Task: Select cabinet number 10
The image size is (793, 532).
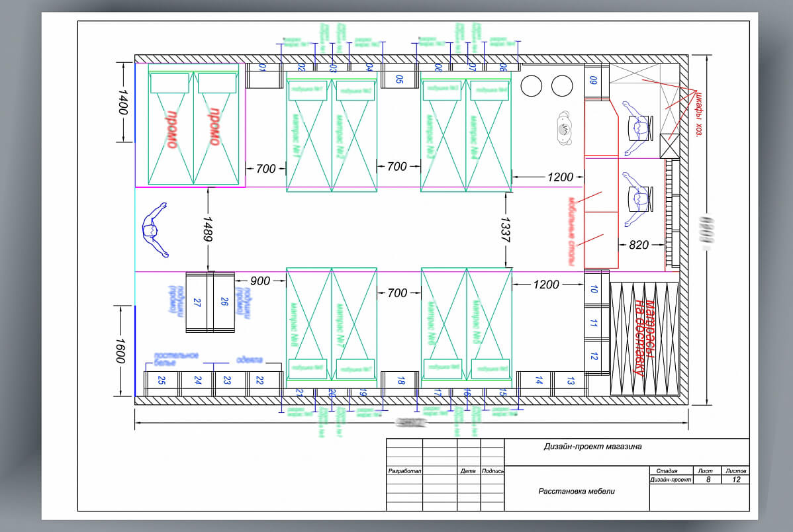Action: point(594,289)
